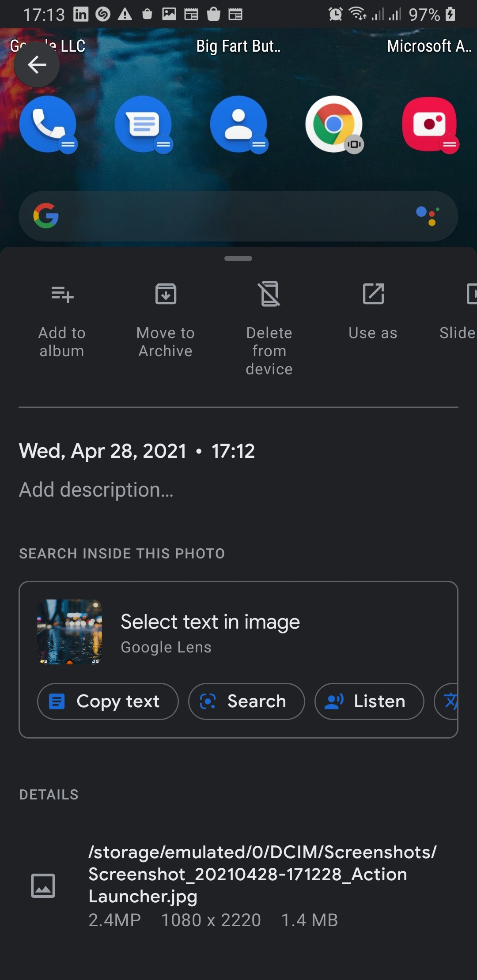Viewport: 477px width, 980px height.
Task: Tap the Add description field
Action: [x=96, y=490]
